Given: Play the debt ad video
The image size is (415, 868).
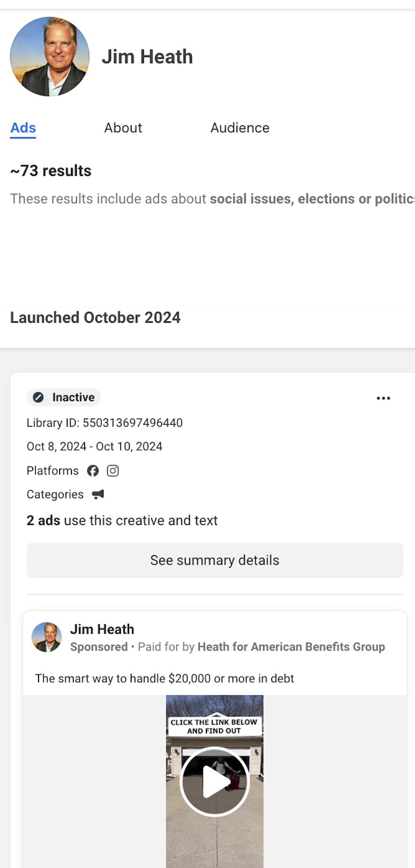Looking at the screenshot, I should coord(214,781).
